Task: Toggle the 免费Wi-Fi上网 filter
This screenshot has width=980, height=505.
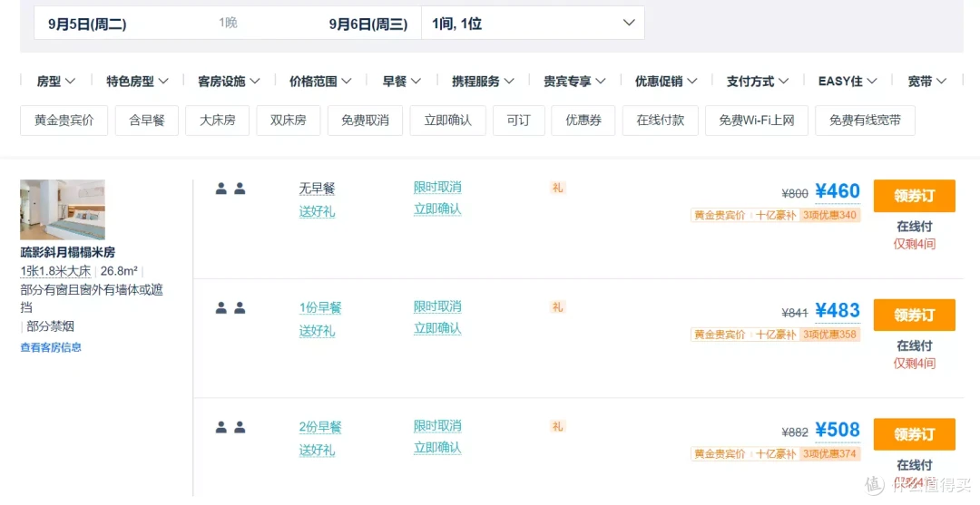Action: [756, 121]
